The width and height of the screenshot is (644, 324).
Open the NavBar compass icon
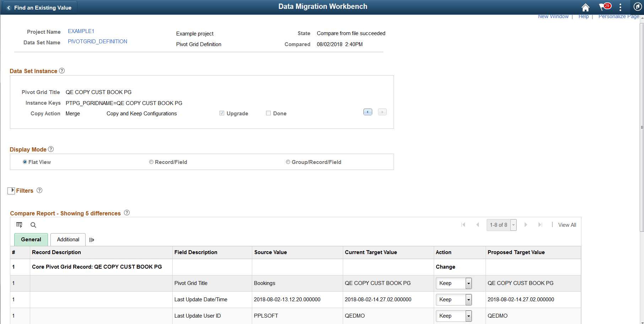(638, 7)
